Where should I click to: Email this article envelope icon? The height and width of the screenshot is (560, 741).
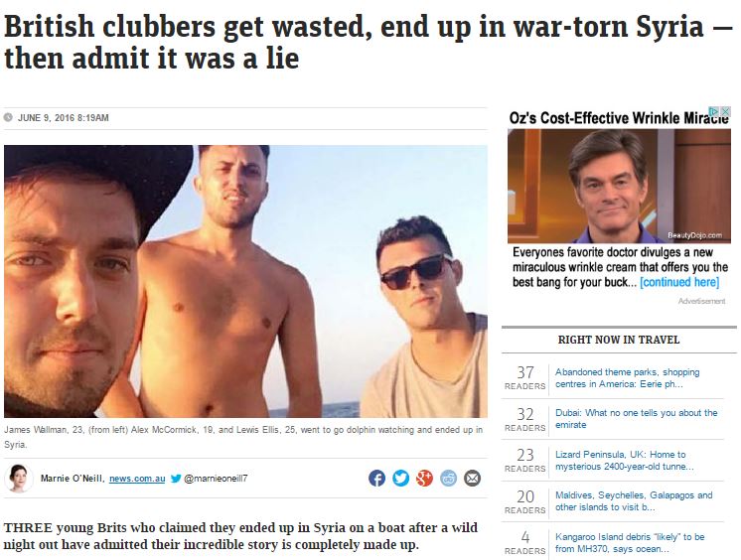click(472, 479)
